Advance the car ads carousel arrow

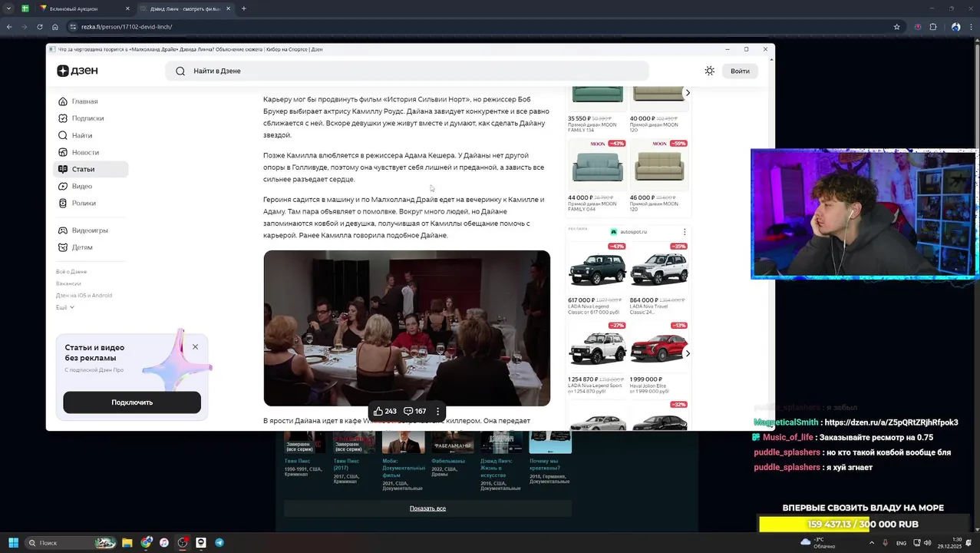688,353
